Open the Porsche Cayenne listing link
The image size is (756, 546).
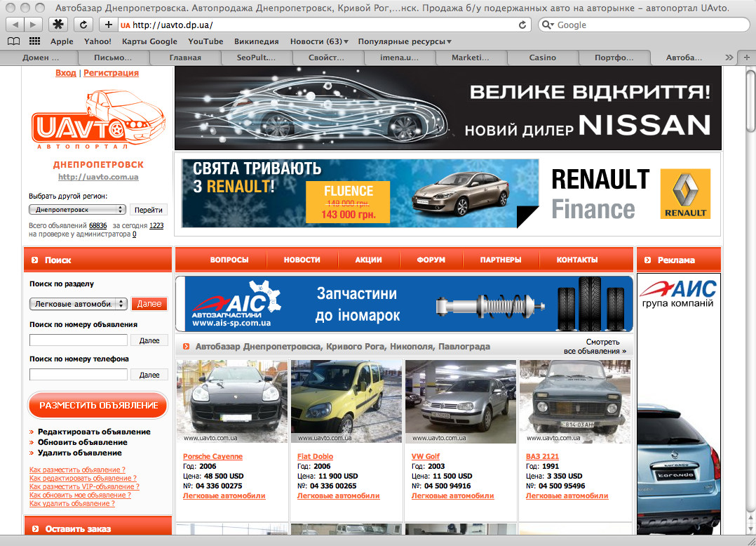click(212, 456)
